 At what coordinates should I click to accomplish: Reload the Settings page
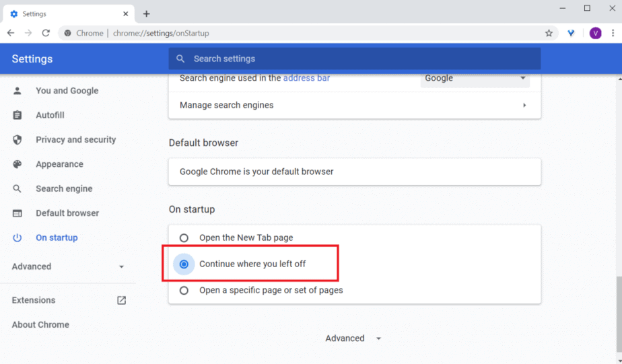(x=46, y=33)
